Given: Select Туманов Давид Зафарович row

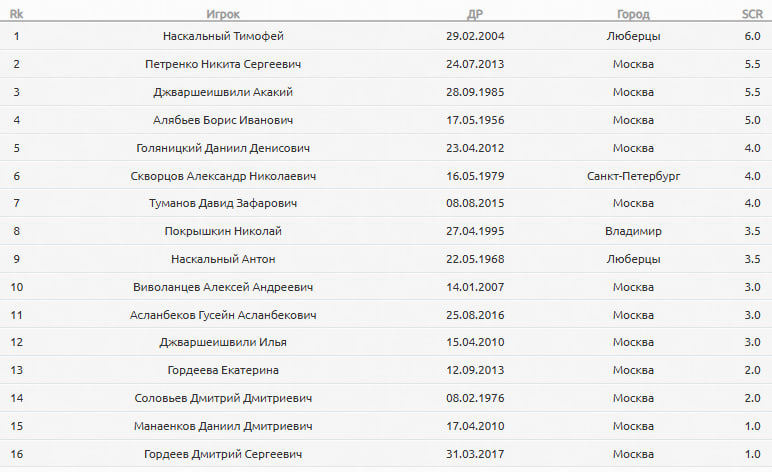Looking at the screenshot, I should [386, 203].
